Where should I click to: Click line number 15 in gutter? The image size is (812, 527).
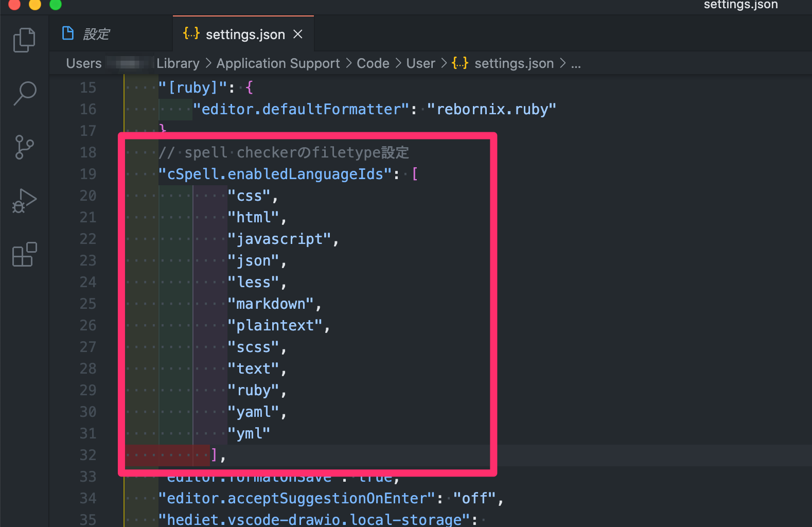88,87
